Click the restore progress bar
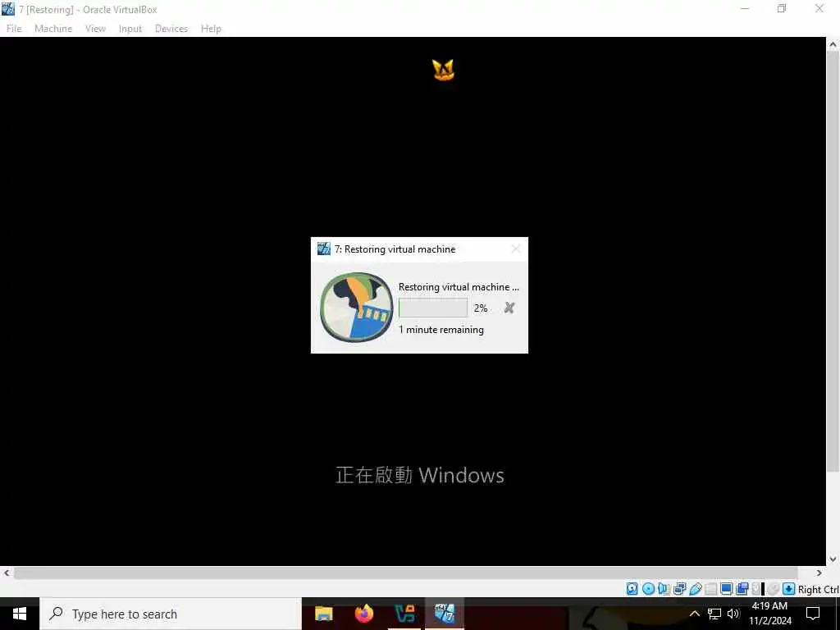840x630 pixels. [433, 308]
